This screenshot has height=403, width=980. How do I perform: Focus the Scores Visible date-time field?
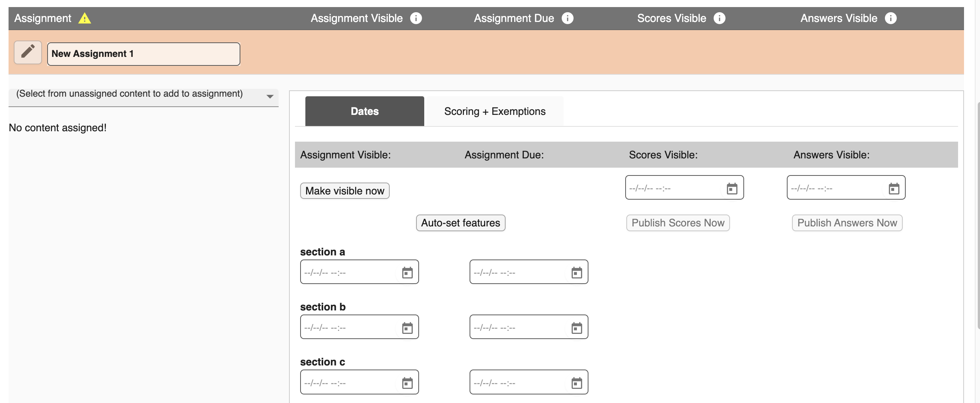[x=684, y=187]
